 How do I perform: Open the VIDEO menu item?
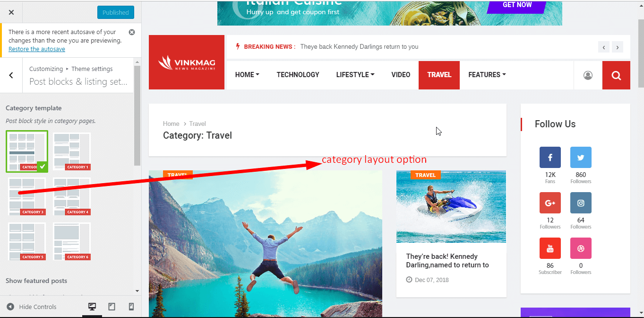click(x=401, y=75)
